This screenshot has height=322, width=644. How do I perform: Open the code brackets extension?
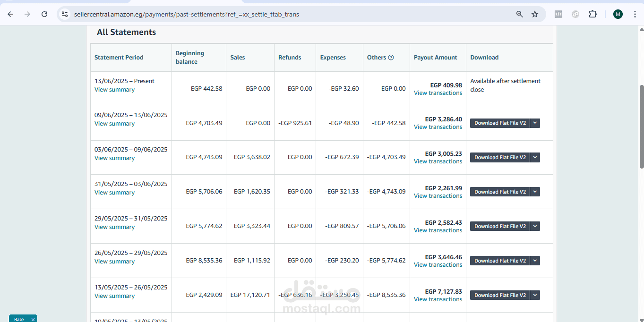558,14
